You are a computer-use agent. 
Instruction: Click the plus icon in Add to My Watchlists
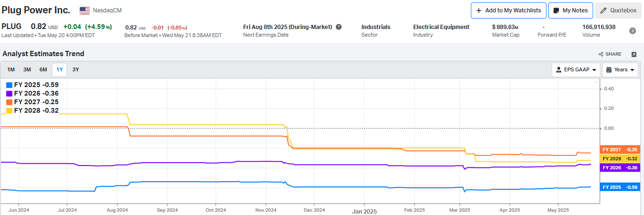pos(479,10)
